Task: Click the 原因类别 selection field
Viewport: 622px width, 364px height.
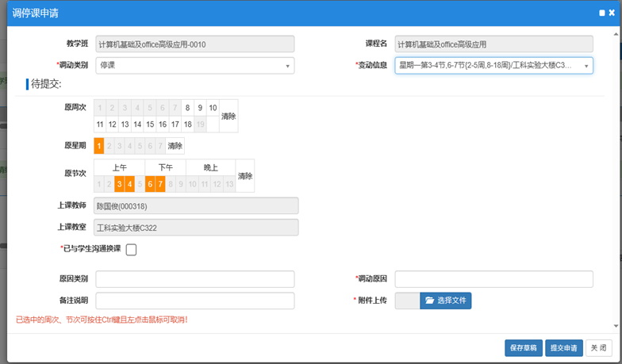Action: 194,279
